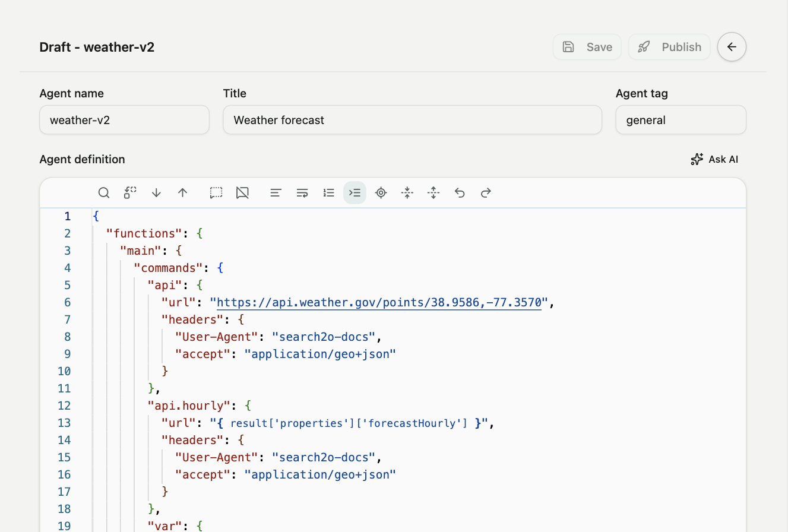Click the replace icon in editor toolbar
The image size is (788, 532).
[130, 193]
